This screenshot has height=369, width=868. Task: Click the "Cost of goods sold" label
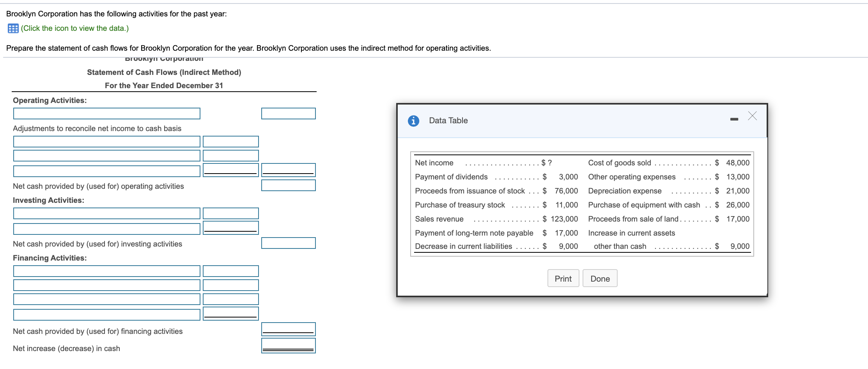[x=620, y=163]
